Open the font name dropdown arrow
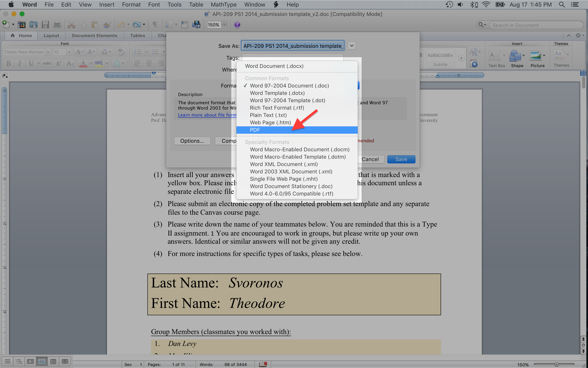Image resolution: width=588 pixels, height=368 pixels. 48,52
